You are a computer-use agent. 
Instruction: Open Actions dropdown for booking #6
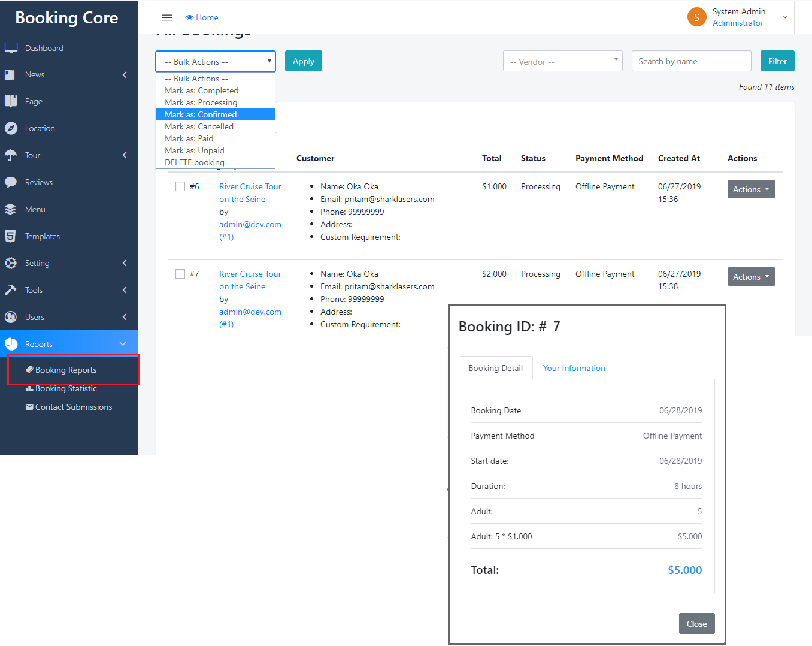tap(751, 189)
